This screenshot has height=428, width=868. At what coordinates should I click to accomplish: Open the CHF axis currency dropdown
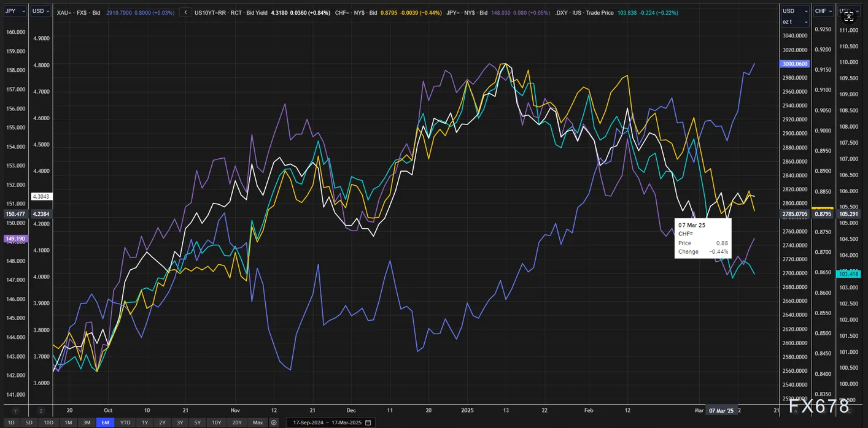tap(823, 11)
